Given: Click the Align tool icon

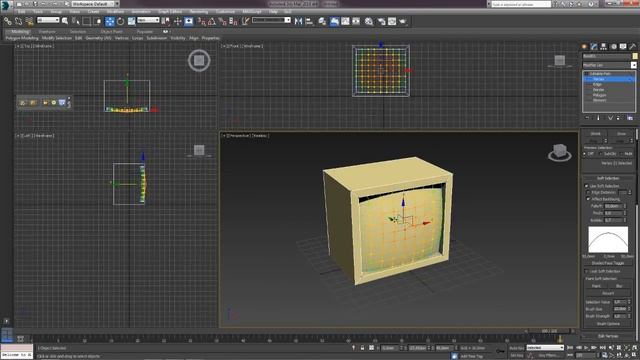Looking at the screenshot, I should click(309, 21).
